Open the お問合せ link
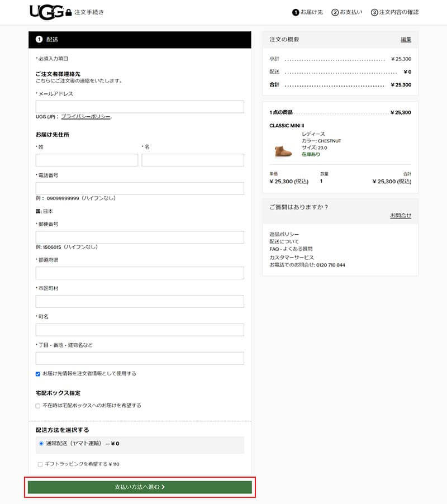 pos(401,216)
